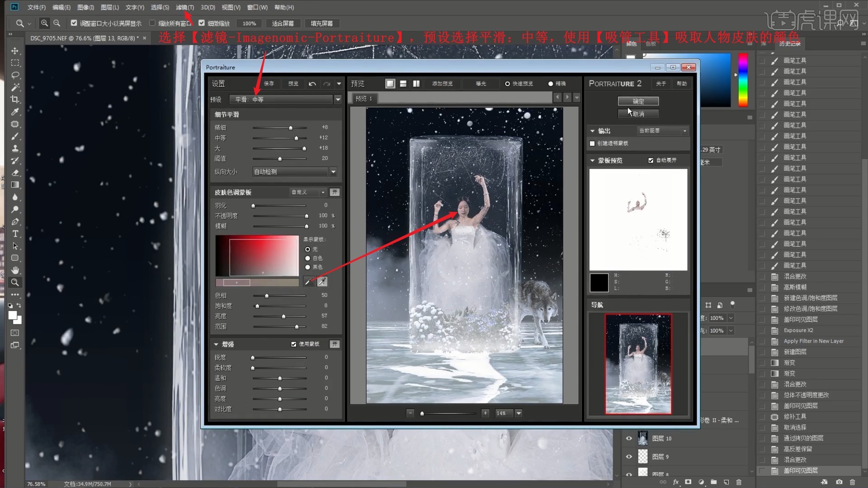Open the 滤镜(T) menu
This screenshot has width=868, height=488.
click(x=184, y=7)
